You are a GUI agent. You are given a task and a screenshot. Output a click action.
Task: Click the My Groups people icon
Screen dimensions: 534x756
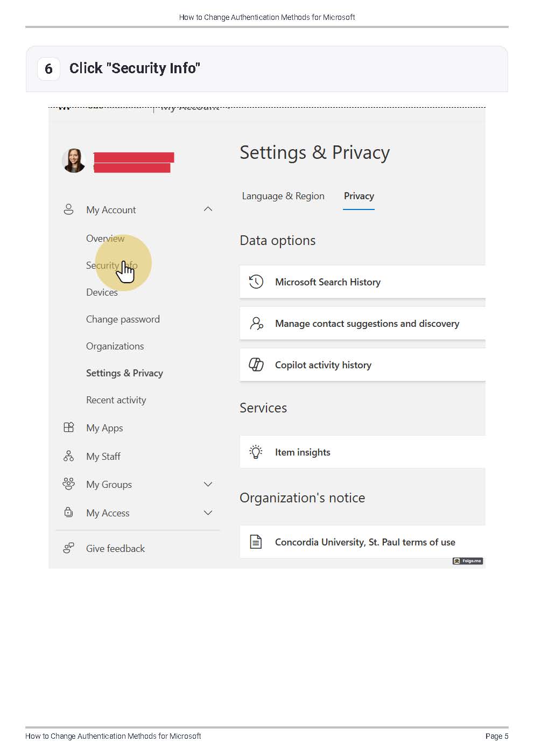[68, 484]
